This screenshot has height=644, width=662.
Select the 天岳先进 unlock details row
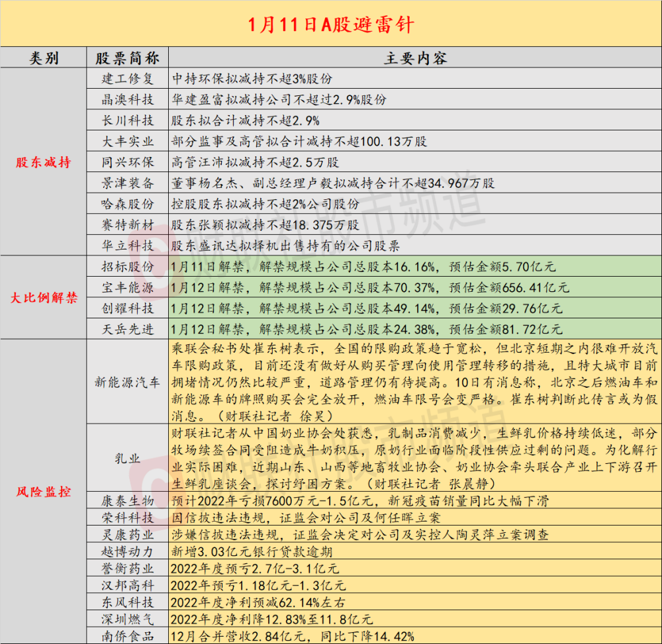(415, 329)
